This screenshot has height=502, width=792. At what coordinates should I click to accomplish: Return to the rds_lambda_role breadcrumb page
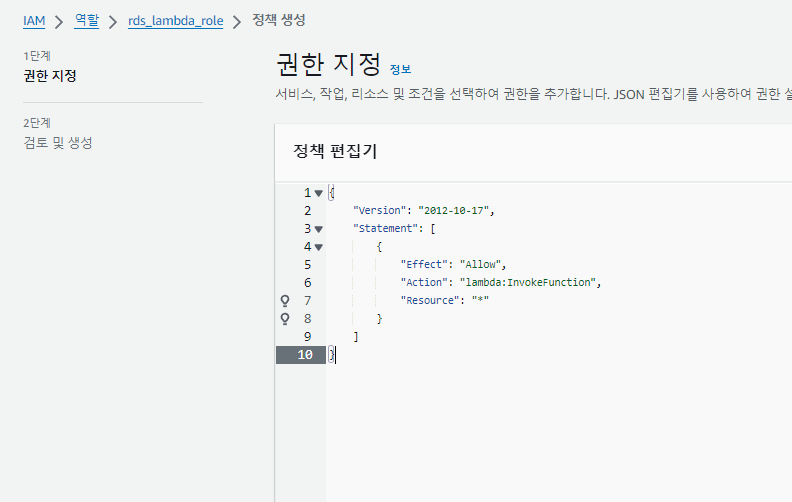pos(175,21)
